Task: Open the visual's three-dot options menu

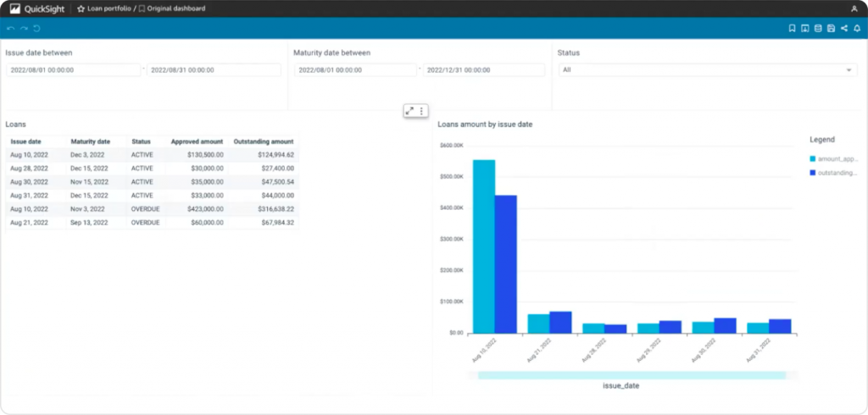Action: pos(421,111)
